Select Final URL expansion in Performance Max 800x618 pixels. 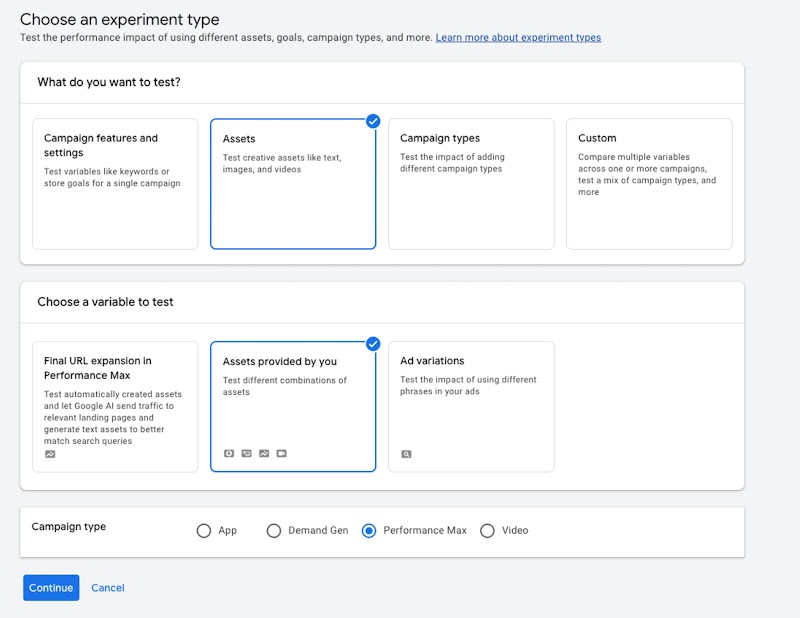115,400
